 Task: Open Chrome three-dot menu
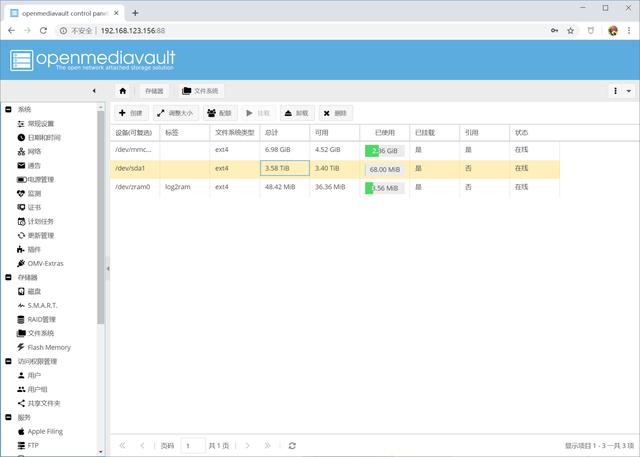[x=629, y=31]
